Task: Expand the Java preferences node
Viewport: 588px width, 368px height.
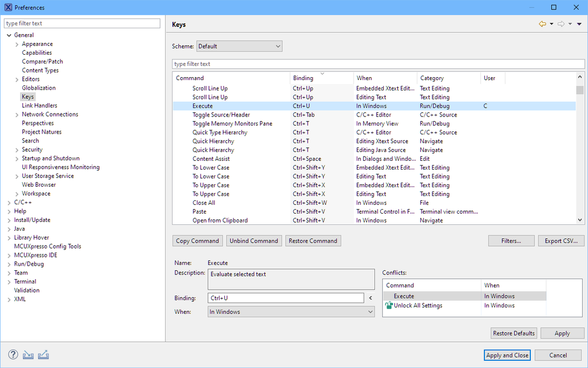Action: coord(9,229)
